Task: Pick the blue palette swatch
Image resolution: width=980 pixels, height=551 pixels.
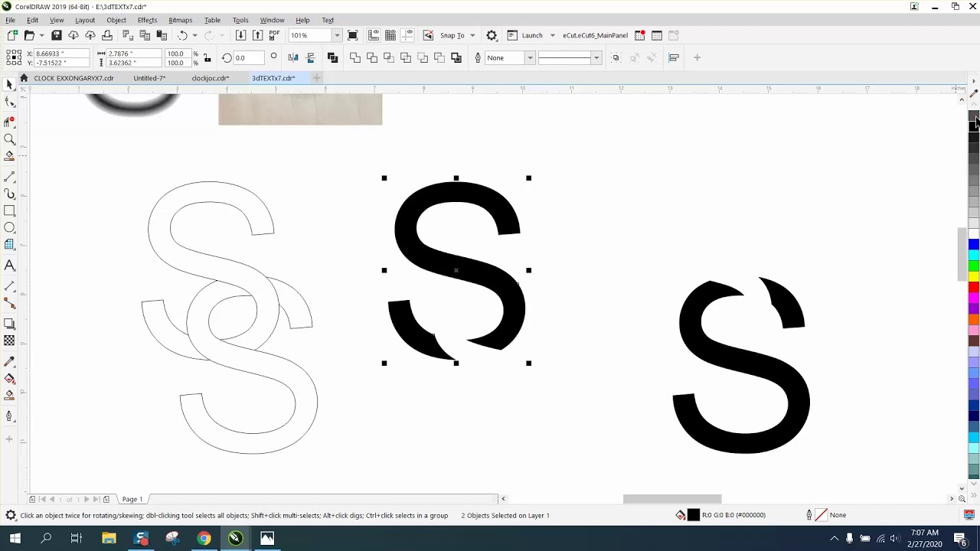Action: click(x=973, y=244)
